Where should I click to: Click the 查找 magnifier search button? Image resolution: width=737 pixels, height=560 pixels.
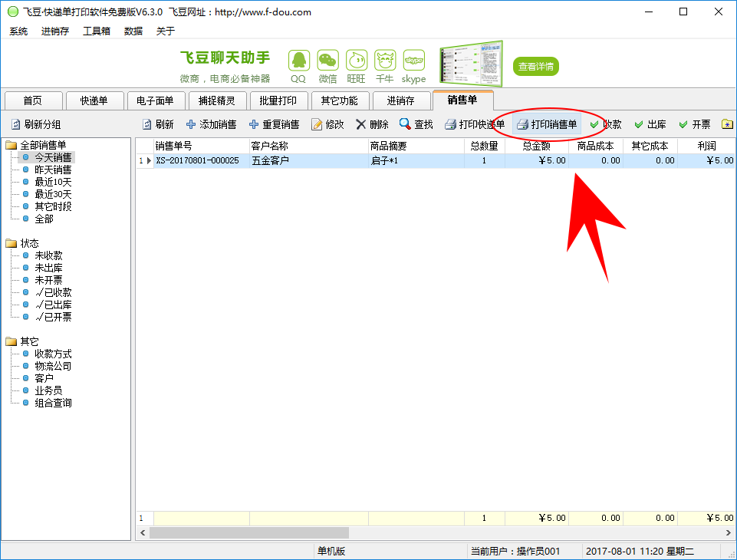point(416,124)
